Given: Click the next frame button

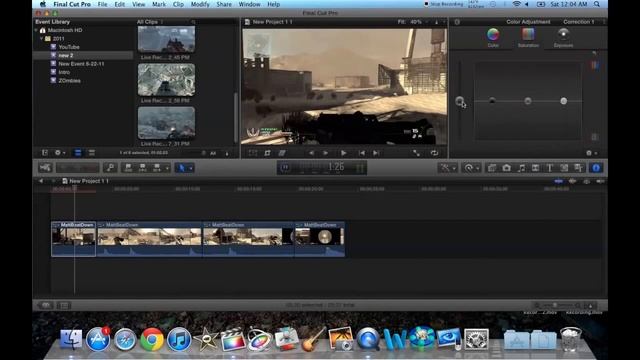Looking at the screenshot, I should pos(325,153).
